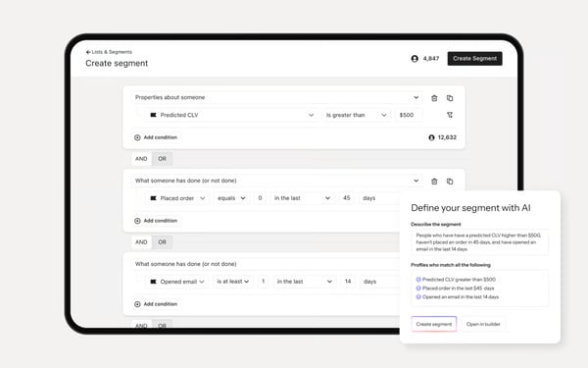Click Create segment in the AI panel
The image size is (588, 368).
tap(434, 324)
